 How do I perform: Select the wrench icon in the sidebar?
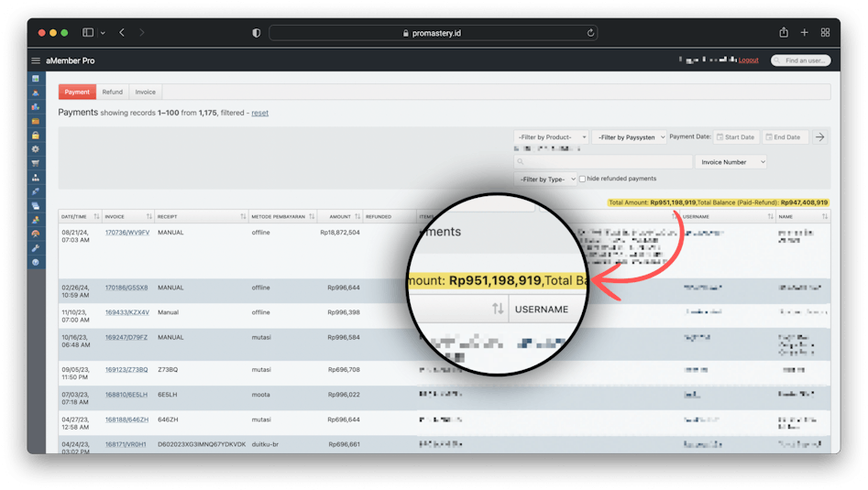(36, 248)
